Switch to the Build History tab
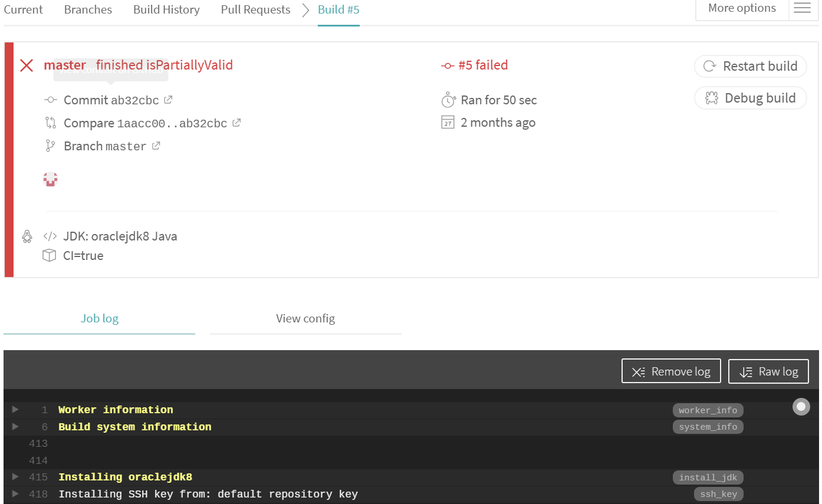The image size is (822, 504). (166, 10)
